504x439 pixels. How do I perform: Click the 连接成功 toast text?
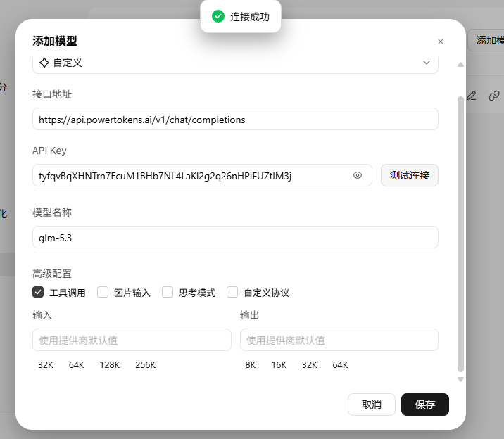tap(250, 17)
